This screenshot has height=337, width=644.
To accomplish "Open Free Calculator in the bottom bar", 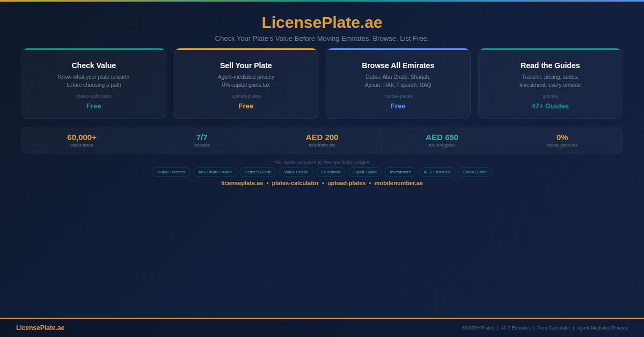I will point(553,327).
